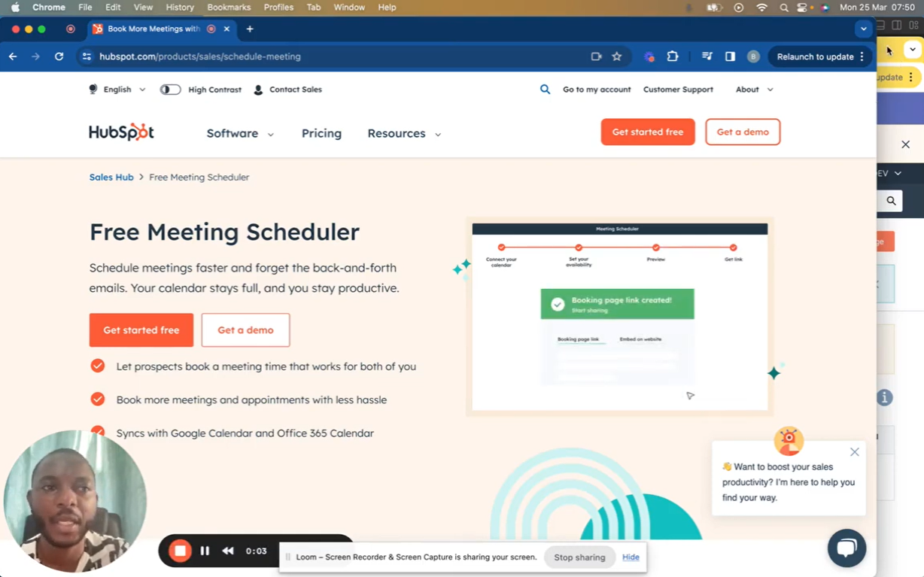Screen dimensions: 924x577
Task: Reload the page with refresh icon
Action: [59, 56]
